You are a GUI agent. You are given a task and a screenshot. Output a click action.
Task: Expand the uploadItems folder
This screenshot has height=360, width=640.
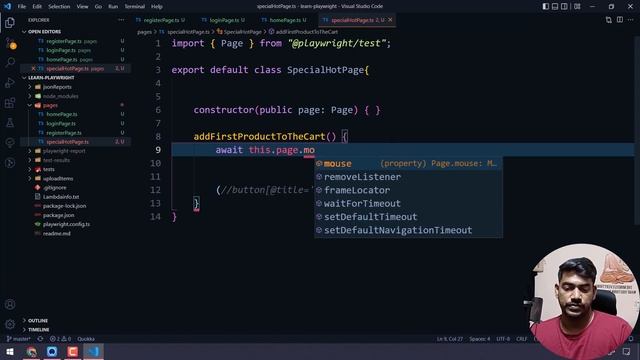point(29,178)
